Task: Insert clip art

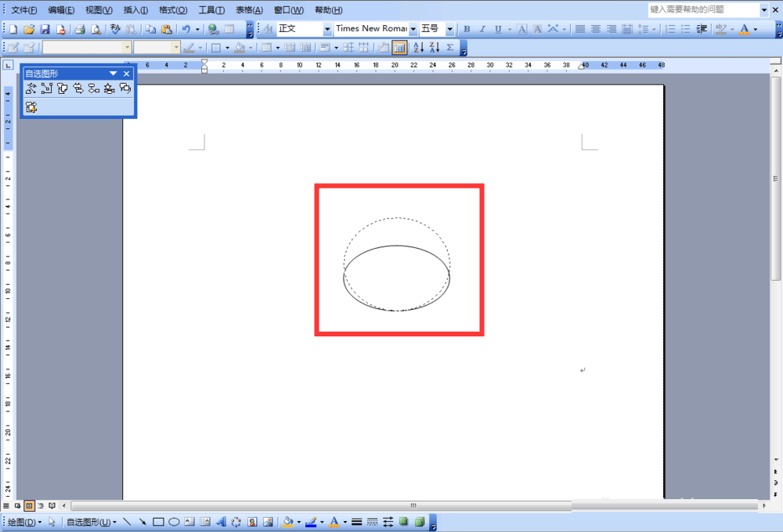Action: 252,522
